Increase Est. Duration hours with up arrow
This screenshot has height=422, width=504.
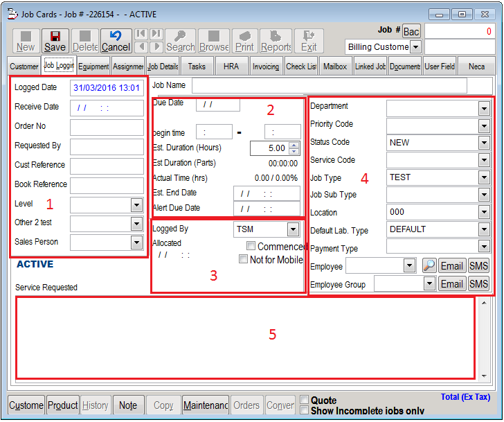294,146
